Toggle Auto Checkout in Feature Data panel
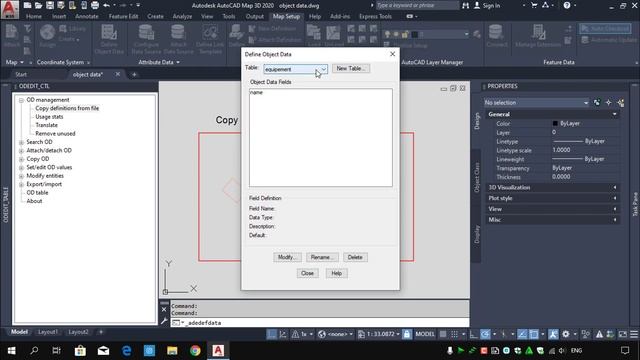Screen dimensions: 640x360 (x=605, y=29)
